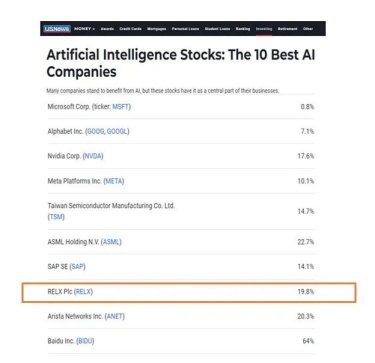This screenshot has width=375, height=363.
Task: Open the highlighted RELX ticker link
Action: [83, 292]
